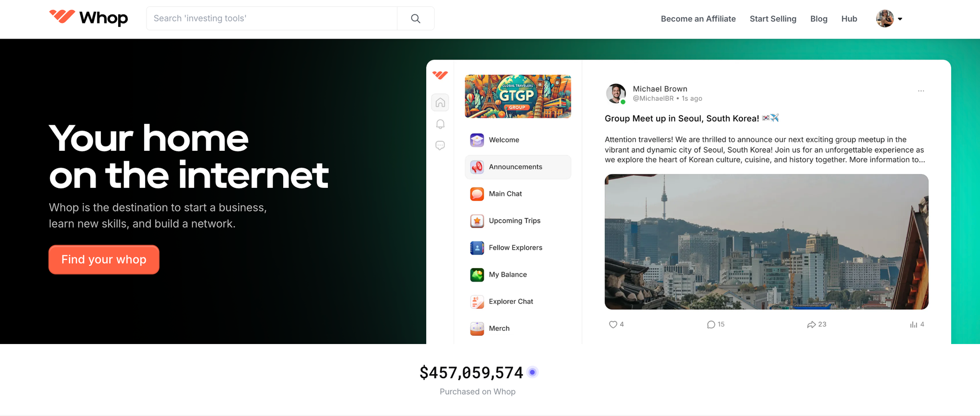Select the Welcome channel
The width and height of the screenshot is (980, 416).
[518, 140]
